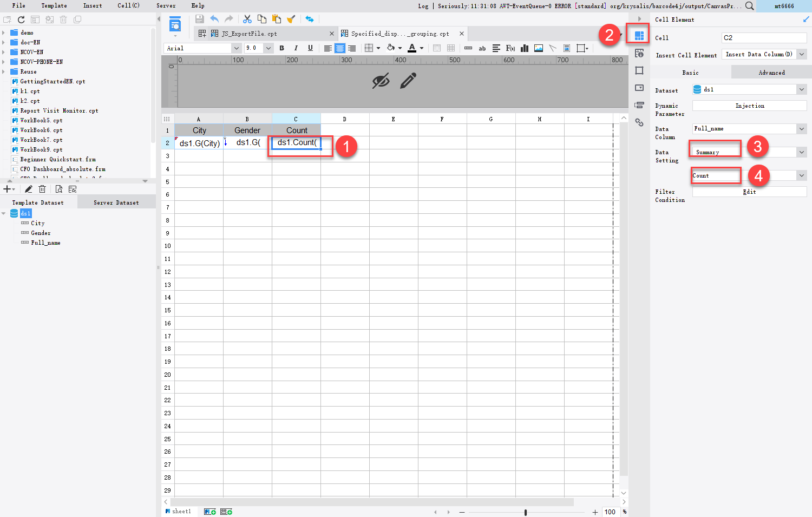812x517 pixels.
Task: Open the Summary data setting dropdown
Action: point(801,152)
